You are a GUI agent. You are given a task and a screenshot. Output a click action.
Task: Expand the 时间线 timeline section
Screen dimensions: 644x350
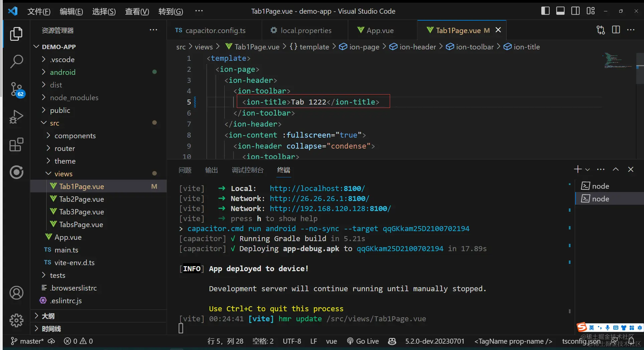tap(99, 329)
